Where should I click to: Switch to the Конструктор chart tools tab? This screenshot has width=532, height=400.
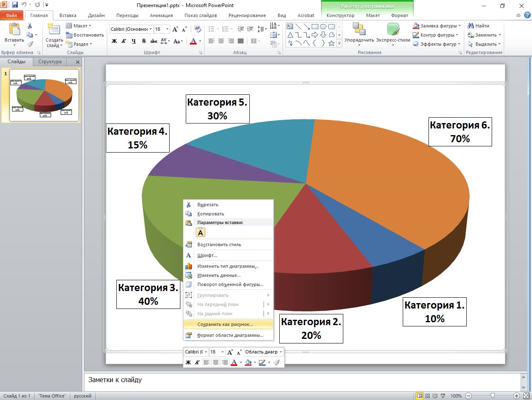pyautogui.click(x=340, y=15)
